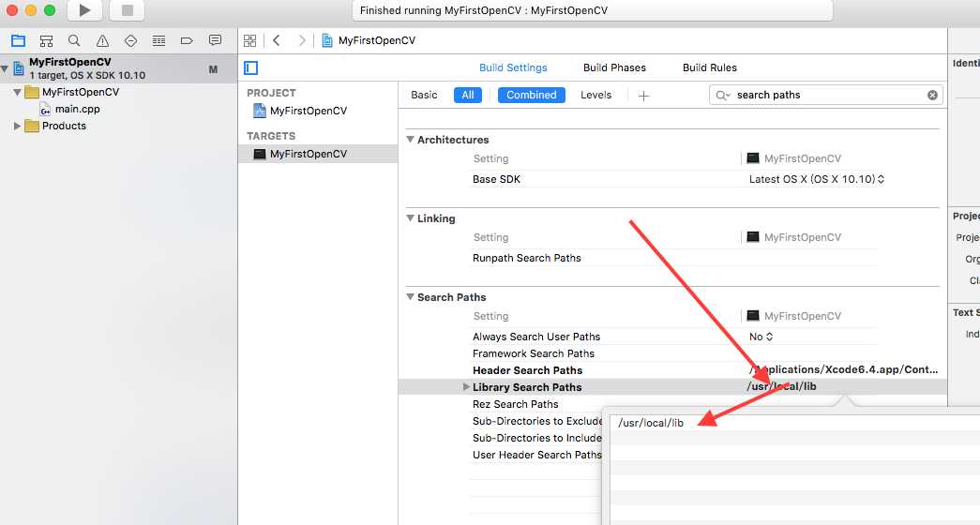Select the All filter

tap(468, 95)
